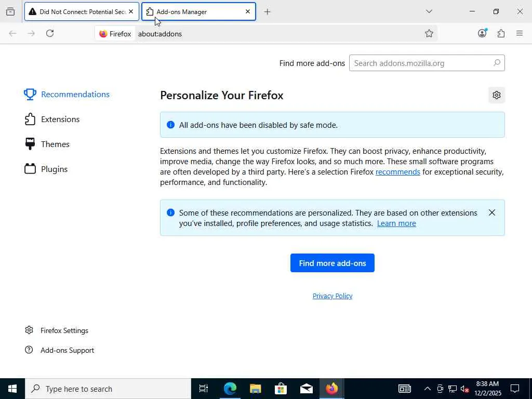Open the application hamburger menu
Viewport: 532px width, 399px height.
coord(520,33)
